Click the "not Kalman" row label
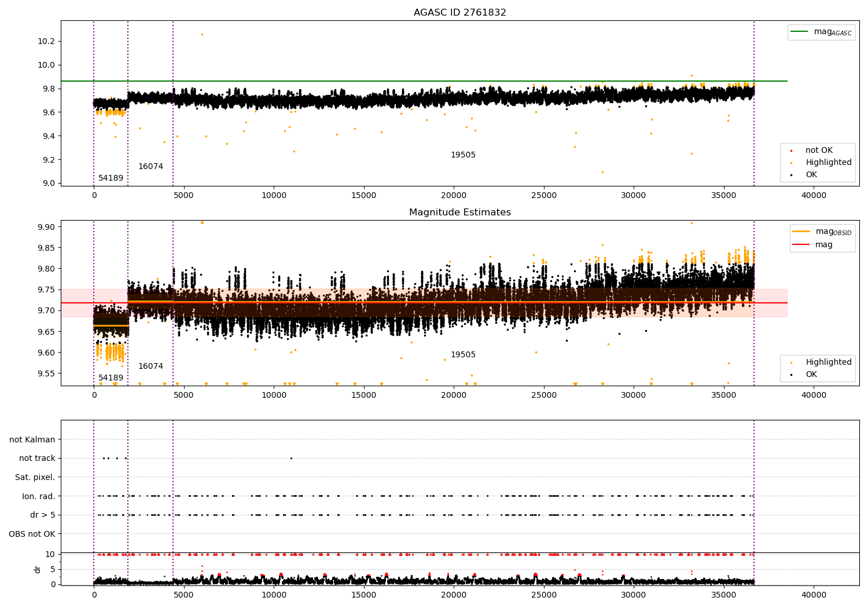The width and height of the screenshot is (868, 608). (x=32, y=439)
